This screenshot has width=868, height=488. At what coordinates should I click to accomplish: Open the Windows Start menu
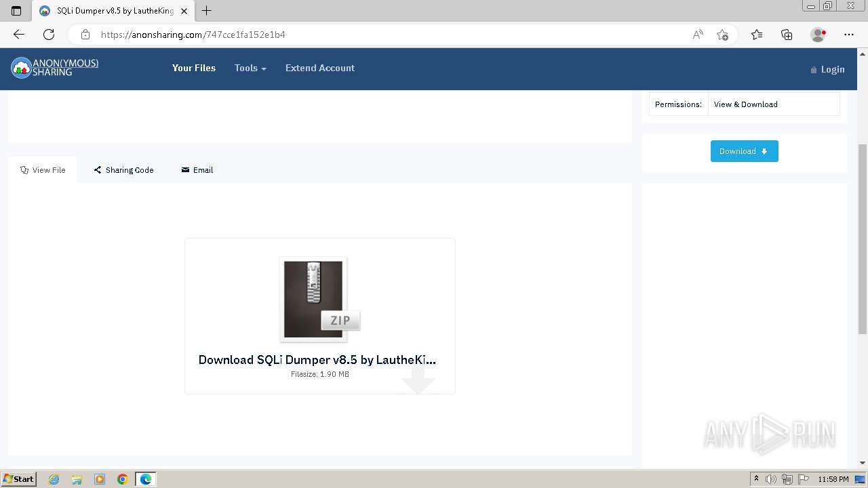pos(19,479)
